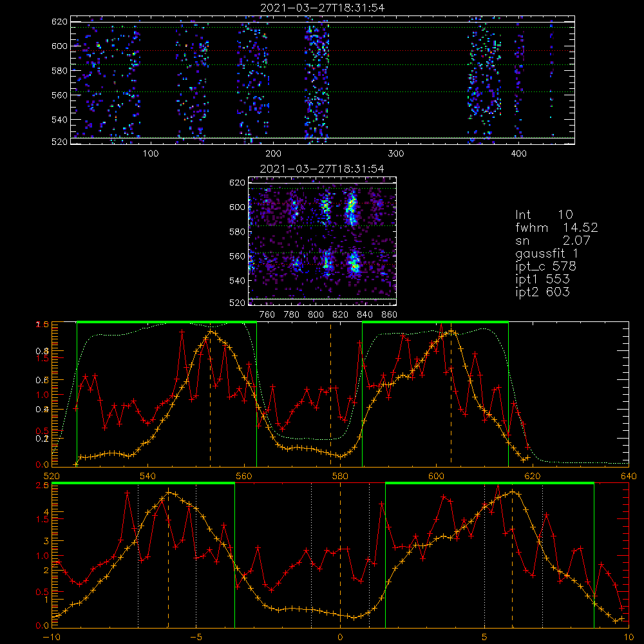Click x-axis label 100 of top image plot
Image resolution: width=644 pixels, height=644 pixels.
pyautogui.click(x=151, y=154)
